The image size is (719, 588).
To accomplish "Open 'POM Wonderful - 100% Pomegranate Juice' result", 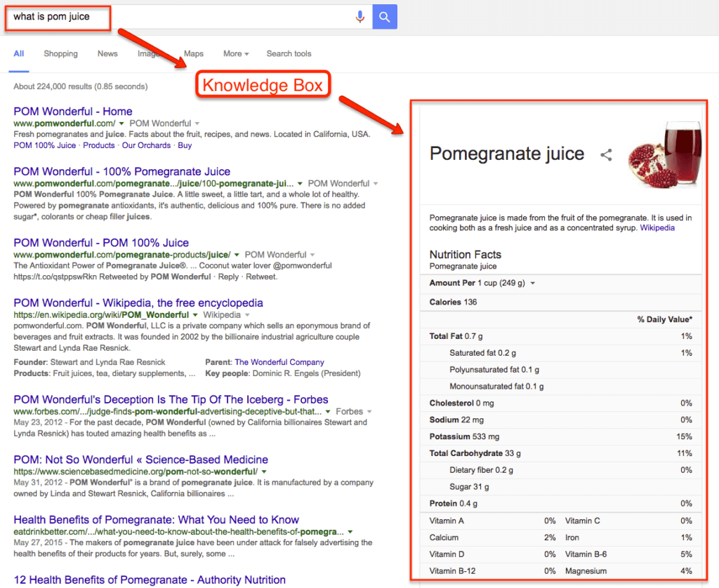I will click(122, 171).
